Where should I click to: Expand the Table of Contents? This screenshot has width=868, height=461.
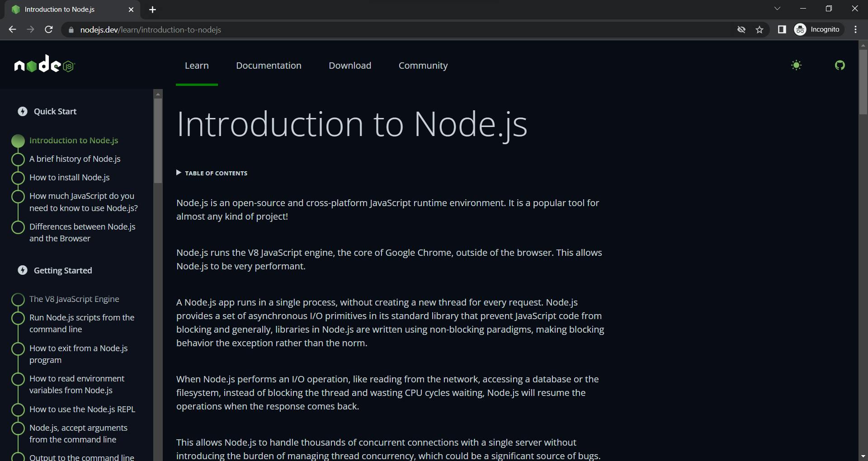pos(212,173)
